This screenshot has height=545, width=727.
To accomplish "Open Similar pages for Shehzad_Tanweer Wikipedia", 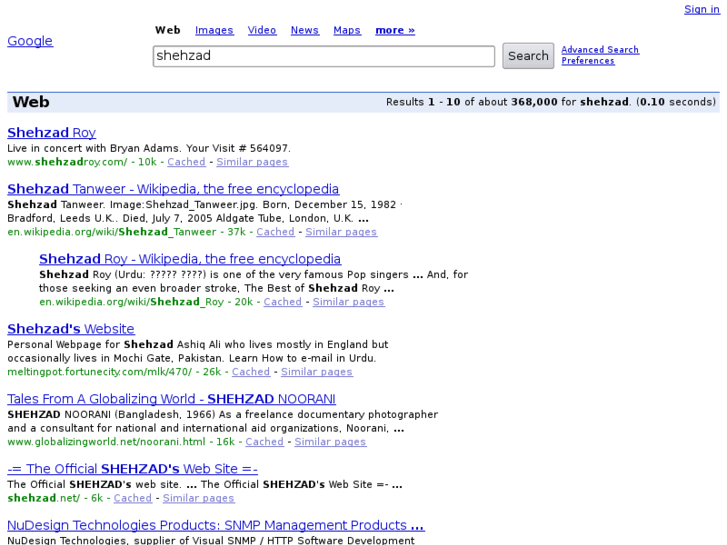I will pyautogui.click(x=341, y=232).
